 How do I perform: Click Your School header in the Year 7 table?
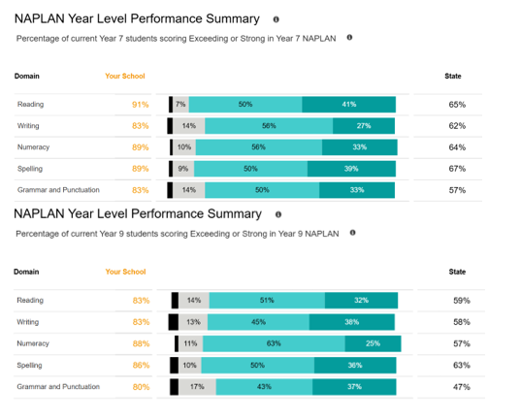point(125,76)
